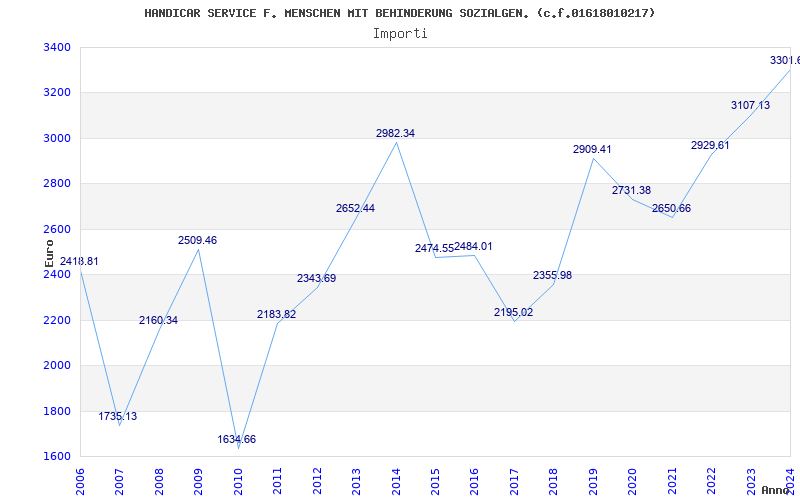Screen dimensions: 800x500
Task: Click x-axis year 2007
Action: (119, 481)
